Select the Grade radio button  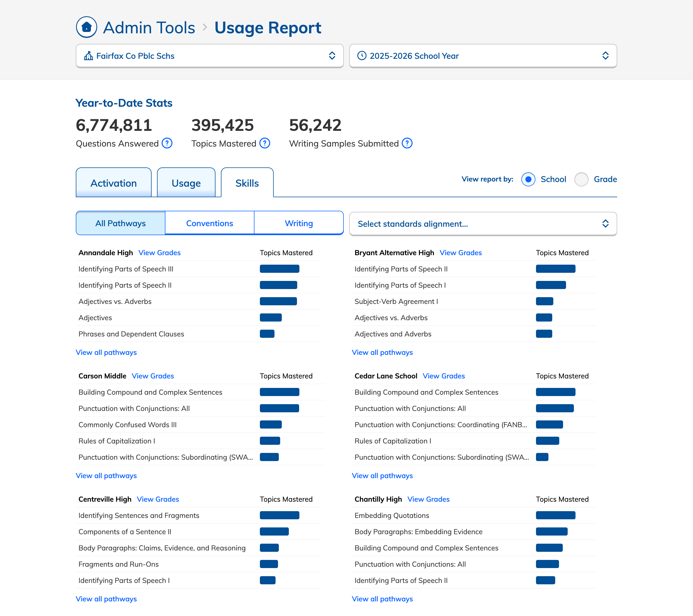581,179
